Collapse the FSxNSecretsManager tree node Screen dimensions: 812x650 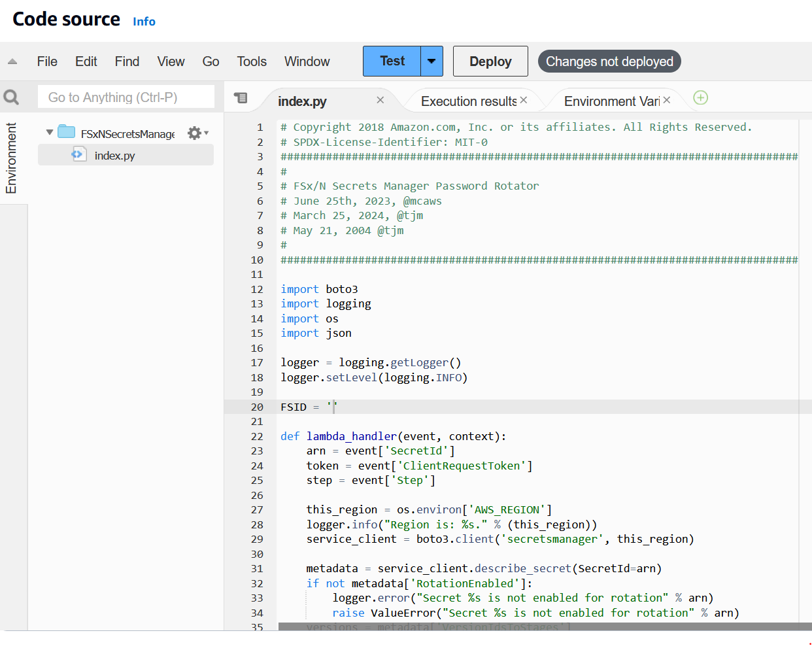point(49,131)
